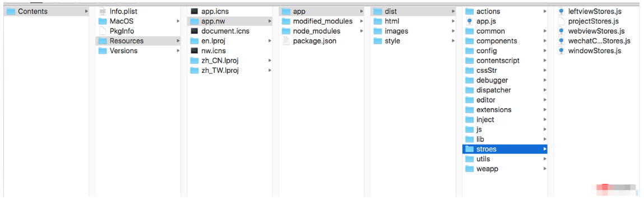Select the folder name lib
This screenshot has height=204, width=644.
(x=480, y=139)
